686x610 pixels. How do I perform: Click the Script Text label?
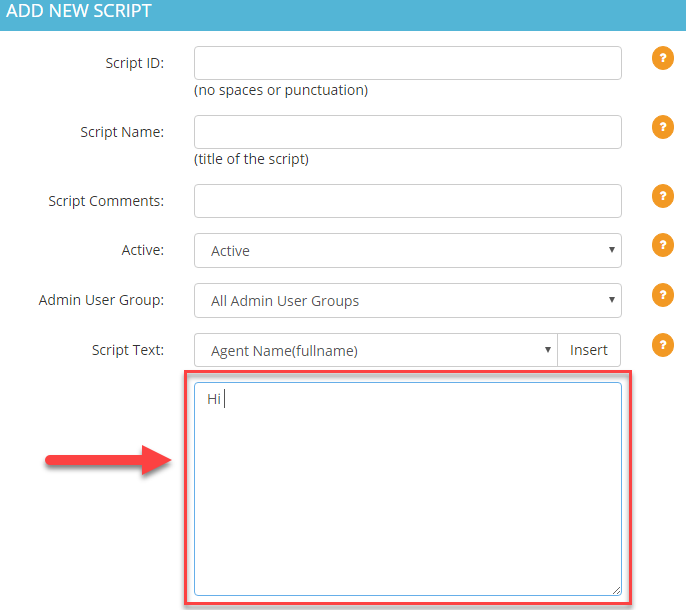point(128,350)
